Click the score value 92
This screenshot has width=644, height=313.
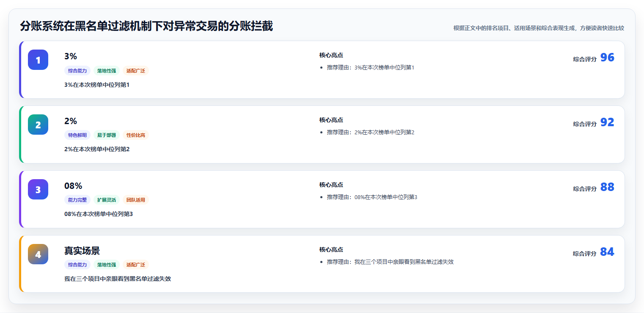(x=607, y=122)
